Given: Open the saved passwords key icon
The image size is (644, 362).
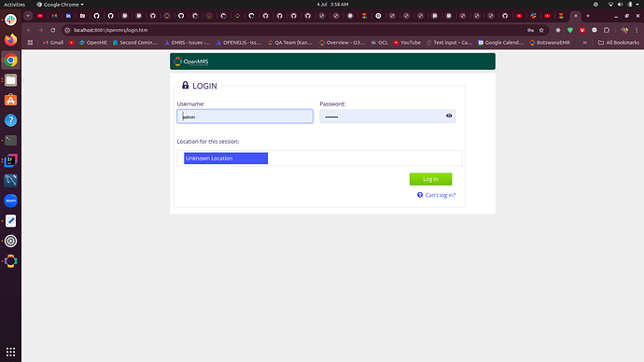Looking at the screenshot, I should [x=530, y=30].
